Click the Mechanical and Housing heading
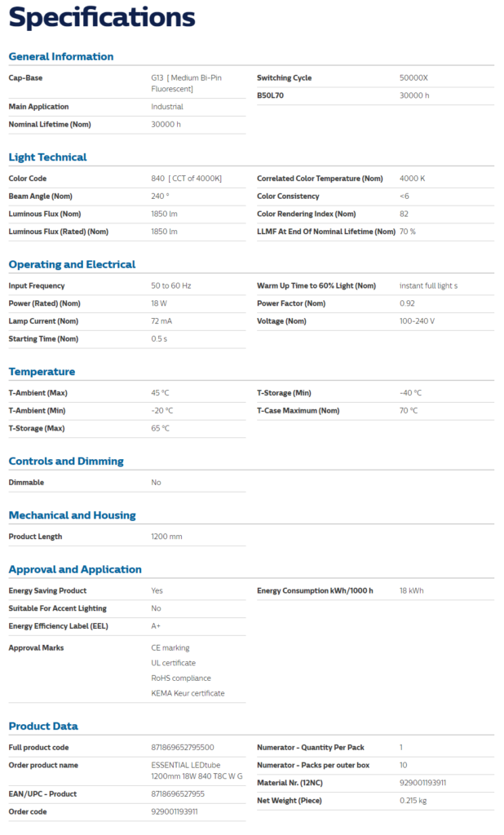Viewport: 504px width, 835px height. coord(72,515)
